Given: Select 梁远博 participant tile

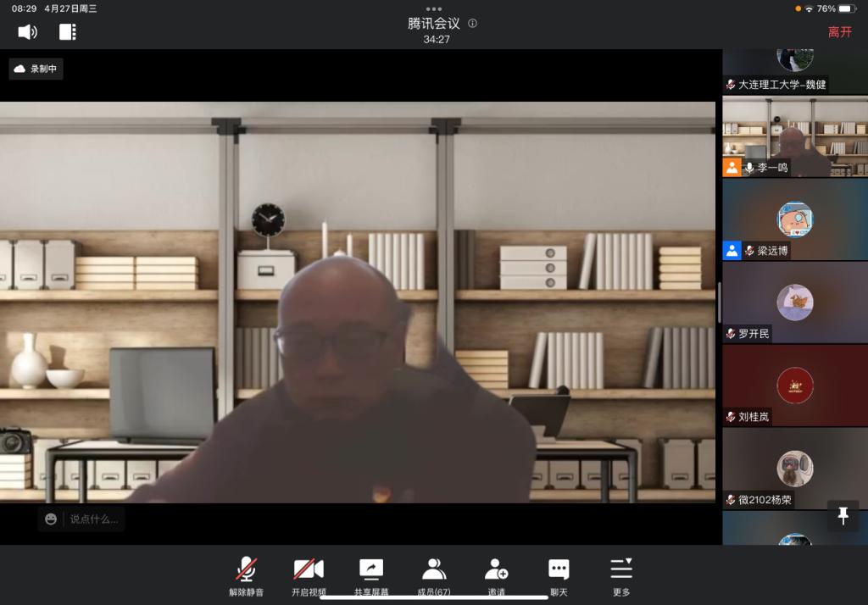Looking at the screenshot, I should 794,219.
